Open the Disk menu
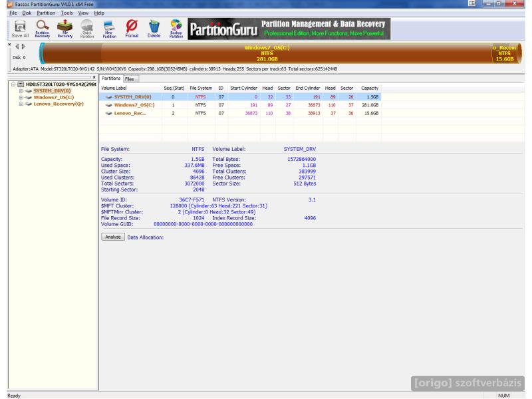Screen dimensions: 532x399 27,13
